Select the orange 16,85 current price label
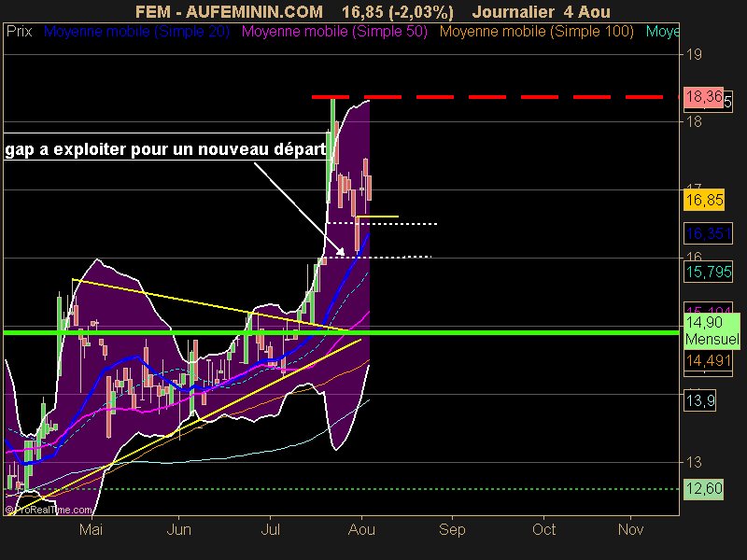The image size is (747, 560). [704, 200]
